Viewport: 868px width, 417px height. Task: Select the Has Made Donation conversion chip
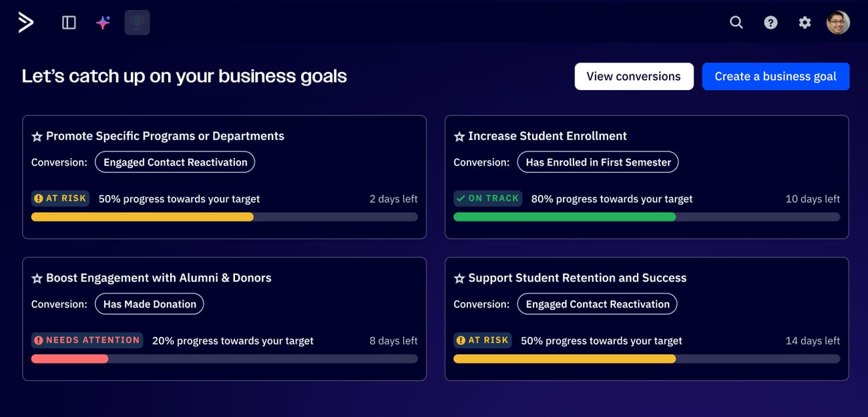coord(149,304)
